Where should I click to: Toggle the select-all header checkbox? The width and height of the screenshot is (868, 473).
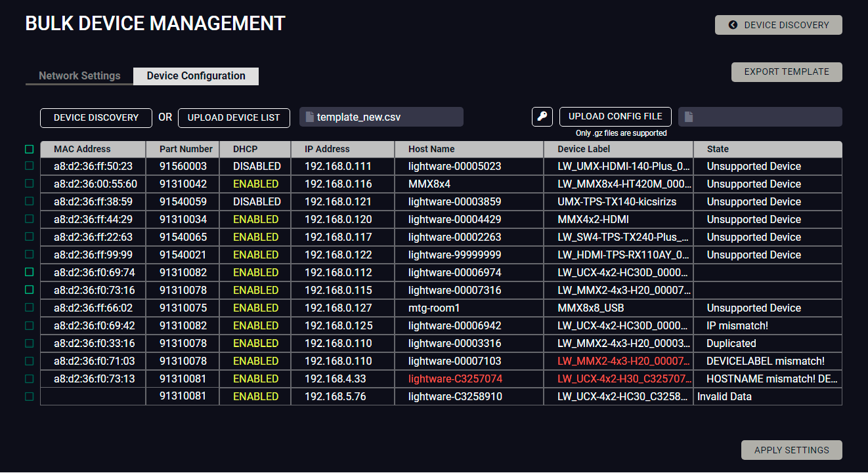pyautogui.click(x=29, y=149)
